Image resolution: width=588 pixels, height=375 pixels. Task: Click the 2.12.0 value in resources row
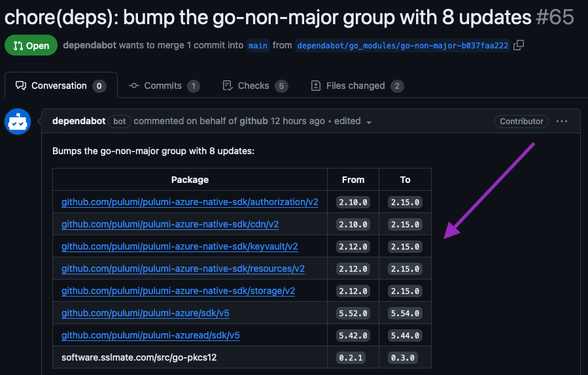click(353, 269)
